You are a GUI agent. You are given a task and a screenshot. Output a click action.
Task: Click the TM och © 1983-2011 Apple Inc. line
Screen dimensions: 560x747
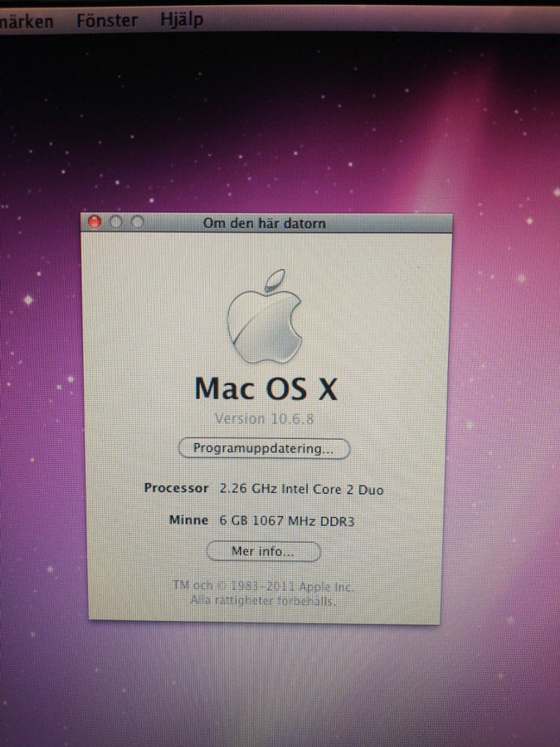(262, 586)
